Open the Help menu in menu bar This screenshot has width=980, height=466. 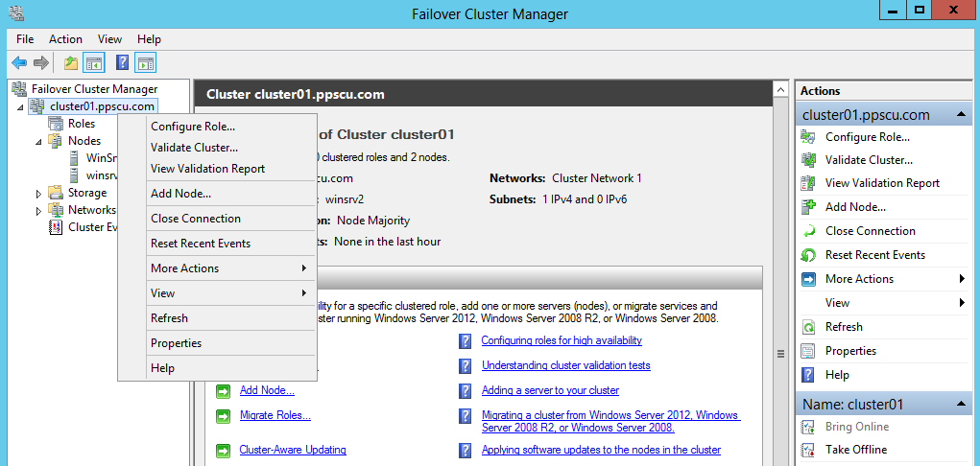[x=149, y=38]
